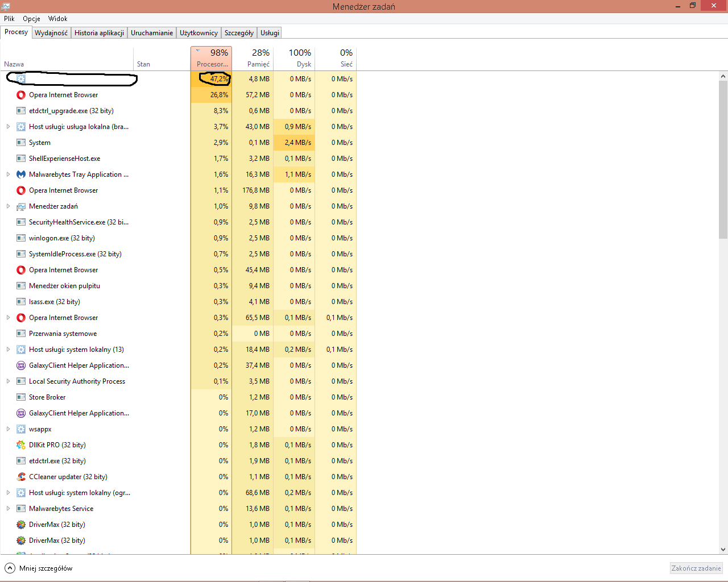Expand the Menedżer zadań process row
The height and width of the screenshot is (582, 728).
8,206
